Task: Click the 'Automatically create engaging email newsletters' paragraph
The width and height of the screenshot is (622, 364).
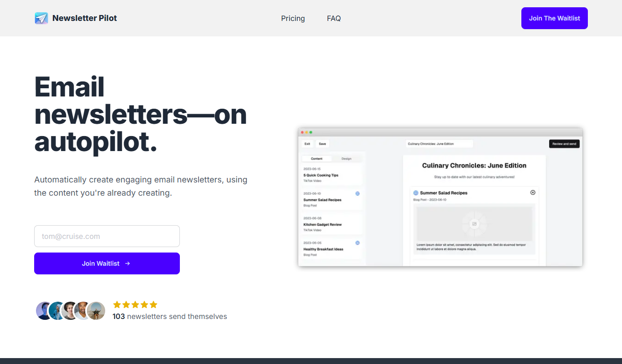Action: click(141, 186)
